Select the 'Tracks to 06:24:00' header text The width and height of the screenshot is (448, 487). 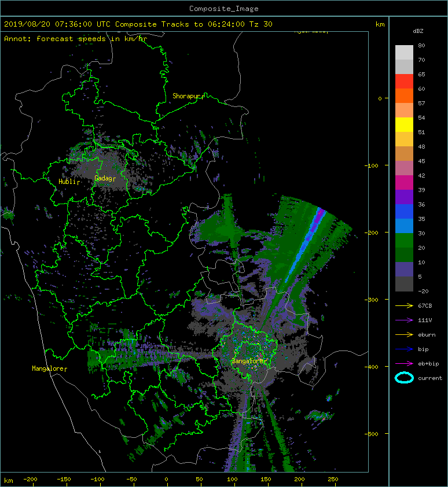pyautogui.click(x=203, y=24)
